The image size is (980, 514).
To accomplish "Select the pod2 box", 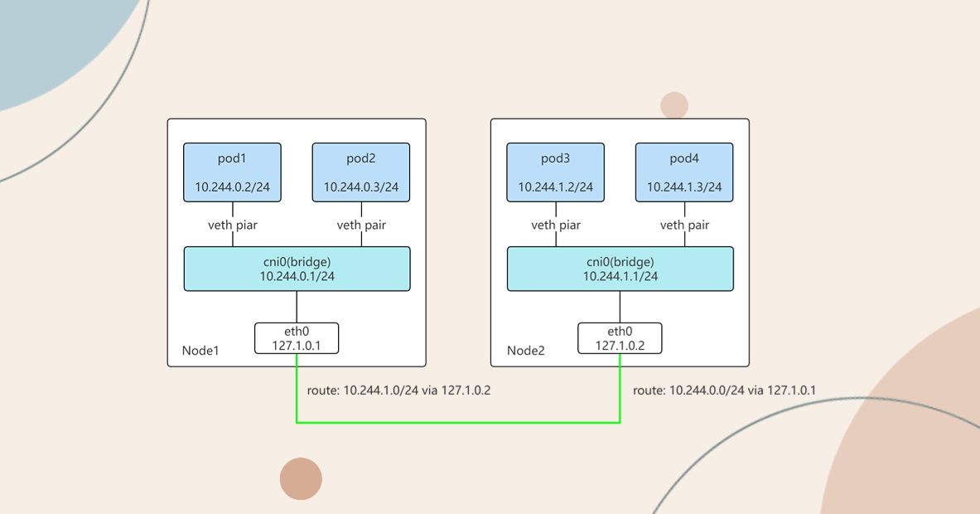I will tap(361, 172).
